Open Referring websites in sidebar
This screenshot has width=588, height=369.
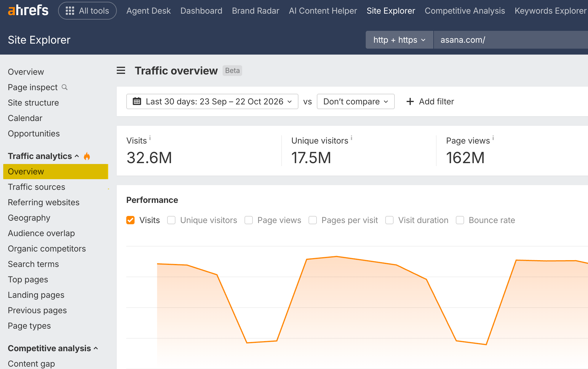(x=44, y=202)
